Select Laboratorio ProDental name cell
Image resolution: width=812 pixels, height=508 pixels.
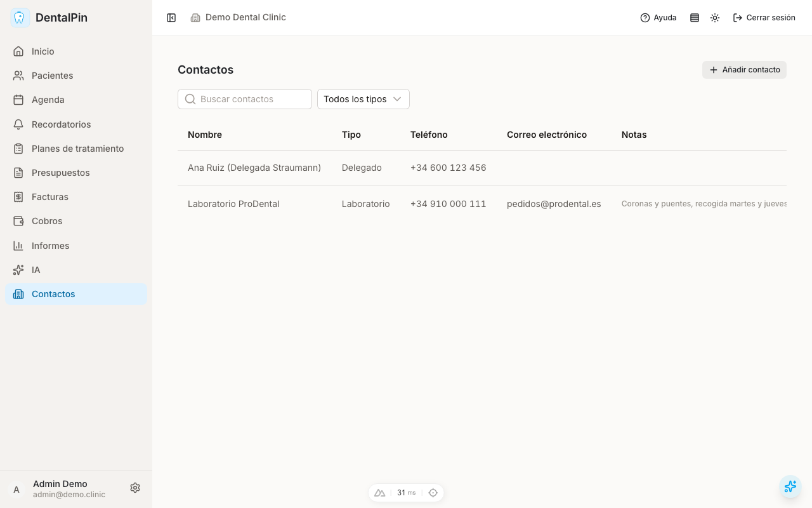pos(233,204)
